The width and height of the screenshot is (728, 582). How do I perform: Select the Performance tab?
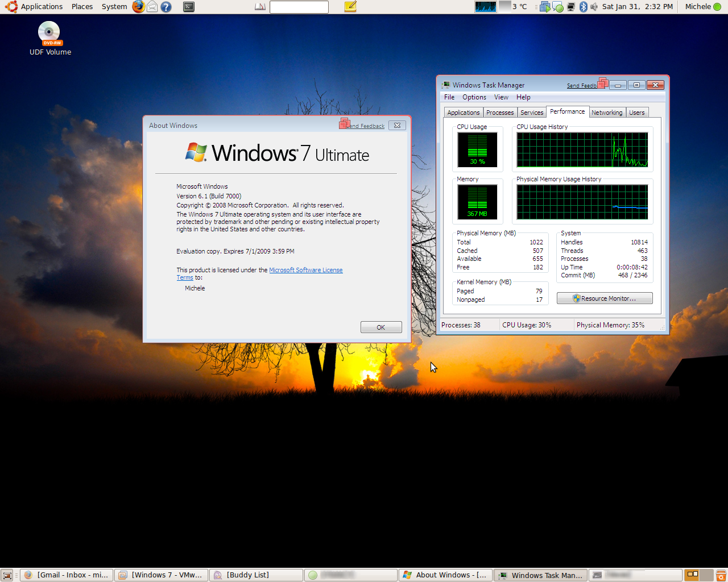click(568, 111)
